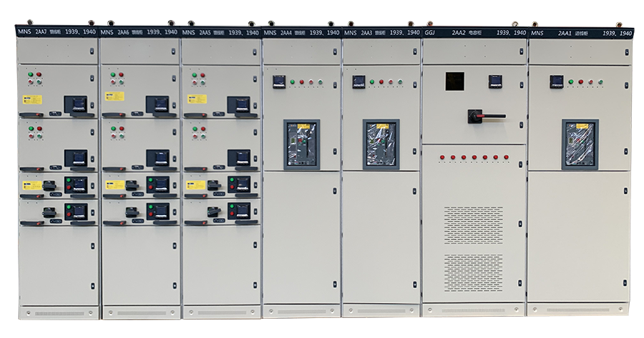This screenshot has height=338, width=644.
Task: Turn the rotary knob on 2AA5 third drawer
Action: 213,185
